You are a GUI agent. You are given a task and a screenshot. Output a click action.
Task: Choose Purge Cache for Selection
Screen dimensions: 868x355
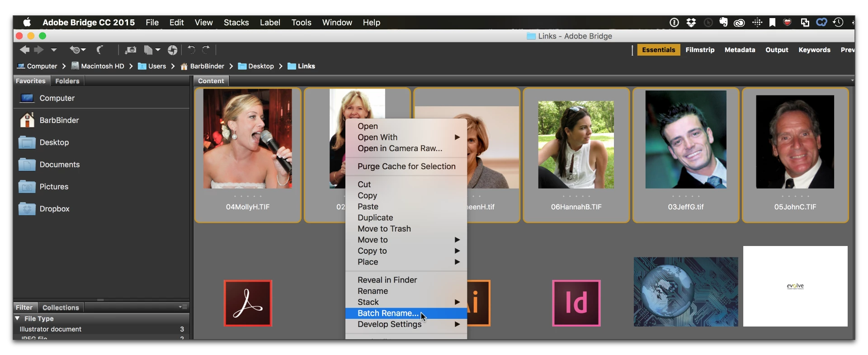coord(406,166)
